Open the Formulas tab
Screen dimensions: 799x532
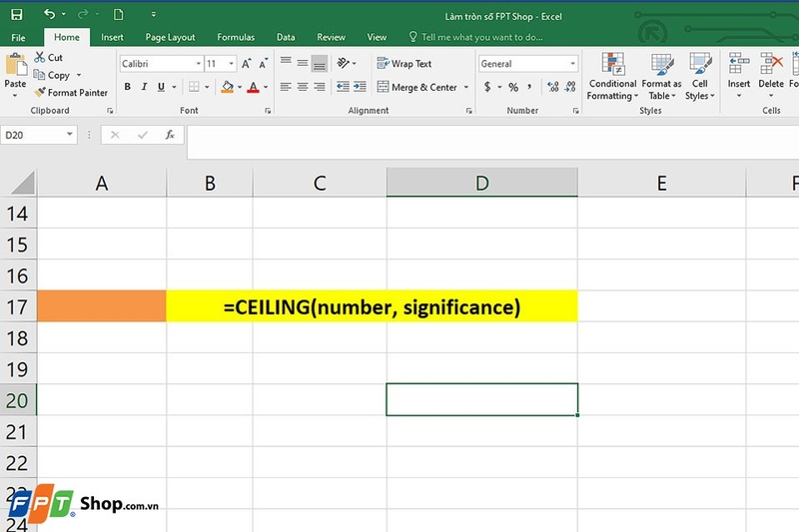(236, 37)
